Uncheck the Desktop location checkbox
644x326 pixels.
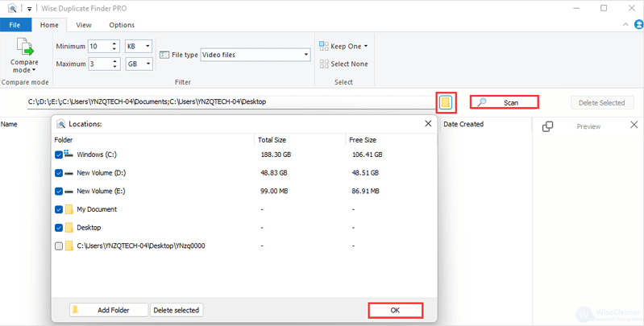click(59, 228)
